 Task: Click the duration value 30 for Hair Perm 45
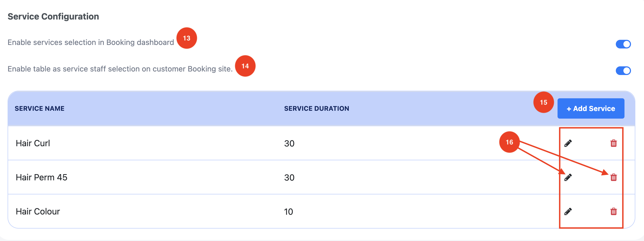pos(289,178)
